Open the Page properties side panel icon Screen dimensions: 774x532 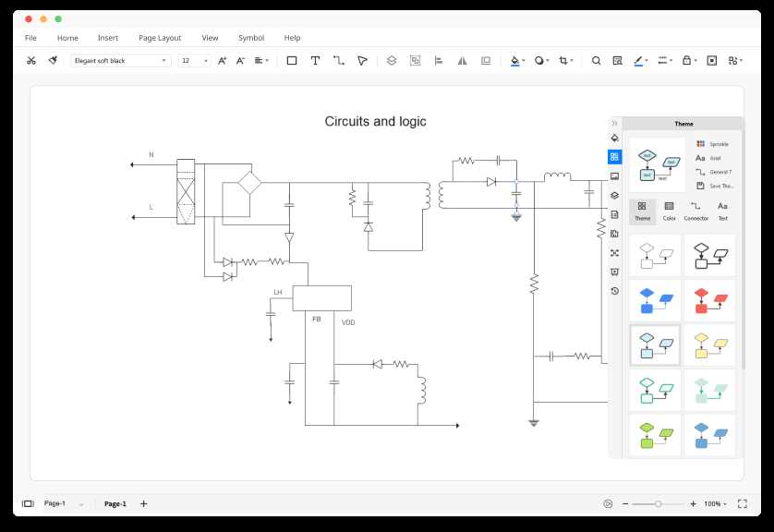(614, 214)
